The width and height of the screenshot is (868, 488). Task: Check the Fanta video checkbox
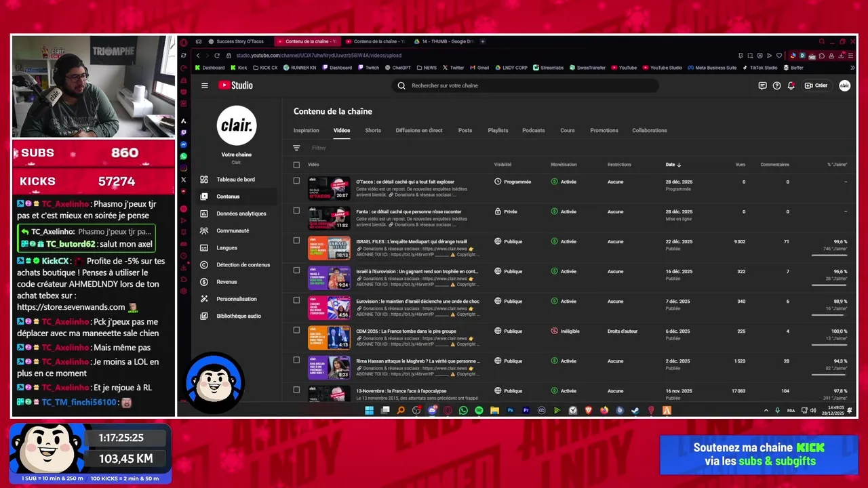point(296,211)
